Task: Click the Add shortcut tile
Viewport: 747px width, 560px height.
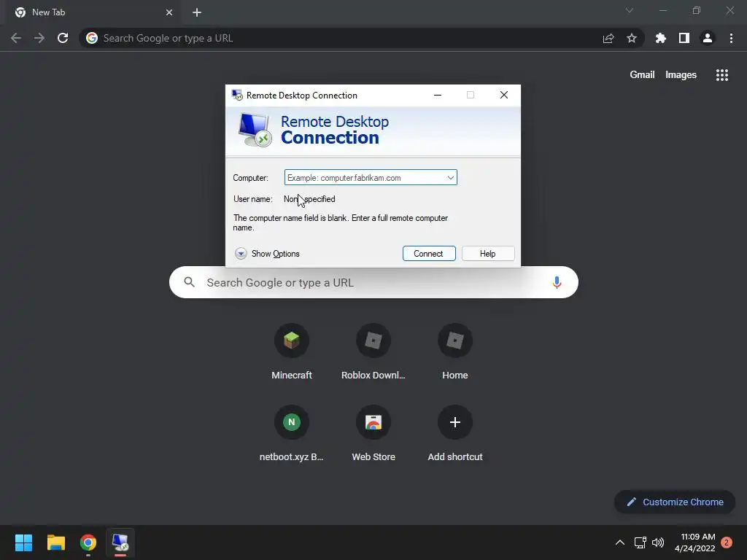Action: tap(455, 434)
